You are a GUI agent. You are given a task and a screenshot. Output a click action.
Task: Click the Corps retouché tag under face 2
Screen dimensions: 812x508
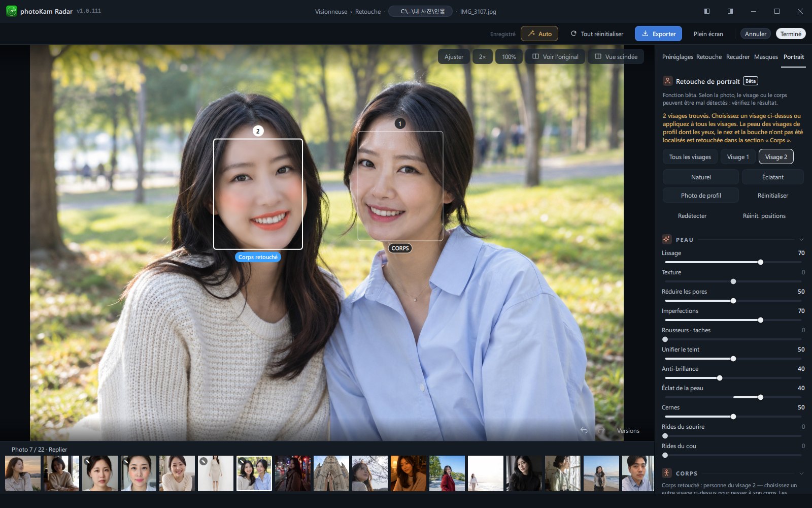click(258, 257)
